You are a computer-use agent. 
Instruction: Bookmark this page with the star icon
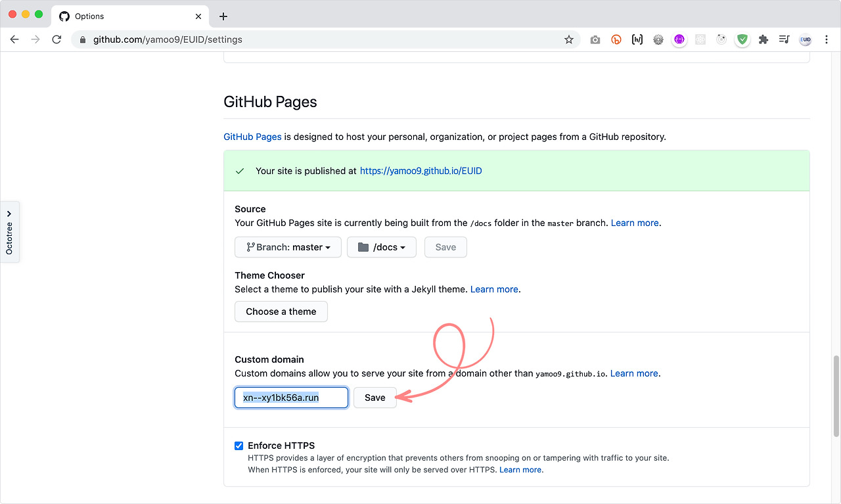[x=569, y=39]
